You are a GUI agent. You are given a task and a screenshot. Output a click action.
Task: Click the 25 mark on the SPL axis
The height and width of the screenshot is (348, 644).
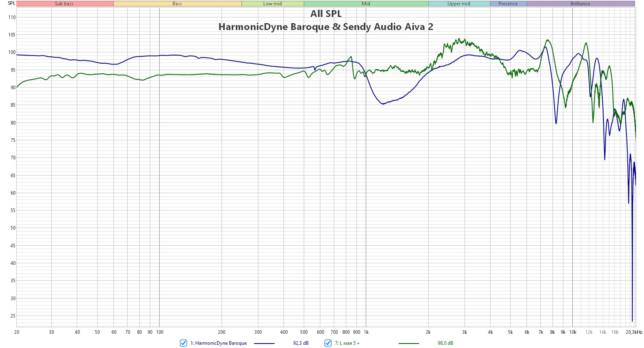pos(13,316)
